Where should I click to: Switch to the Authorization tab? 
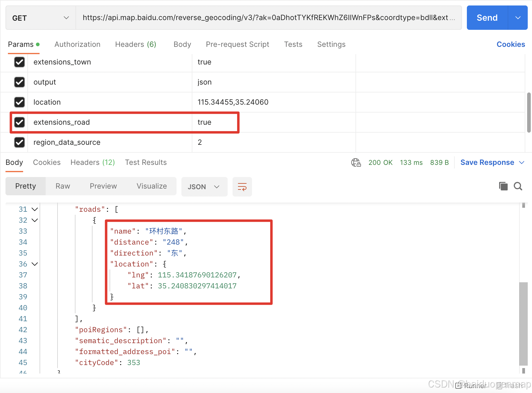(x=77, y=44)
